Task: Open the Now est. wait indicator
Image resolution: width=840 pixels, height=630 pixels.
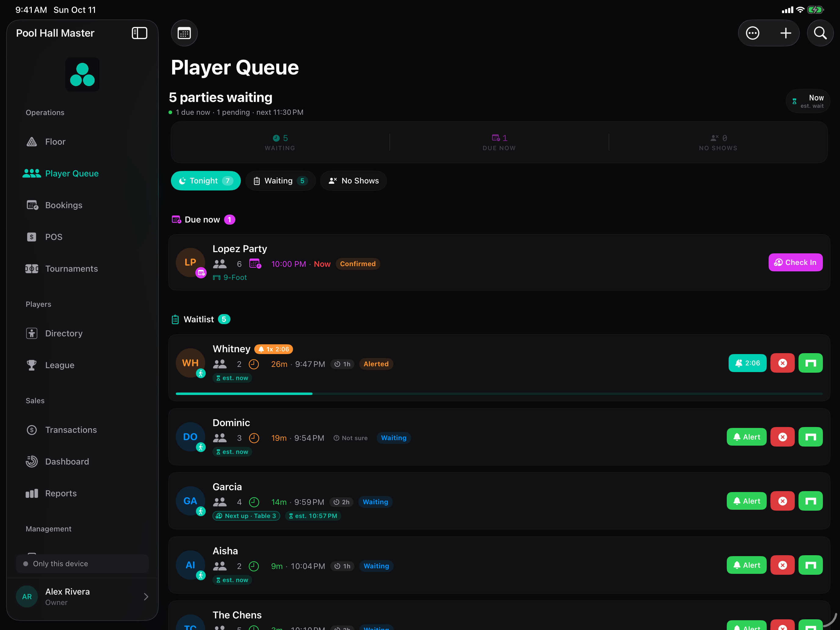Action: (x=808, y=101)
